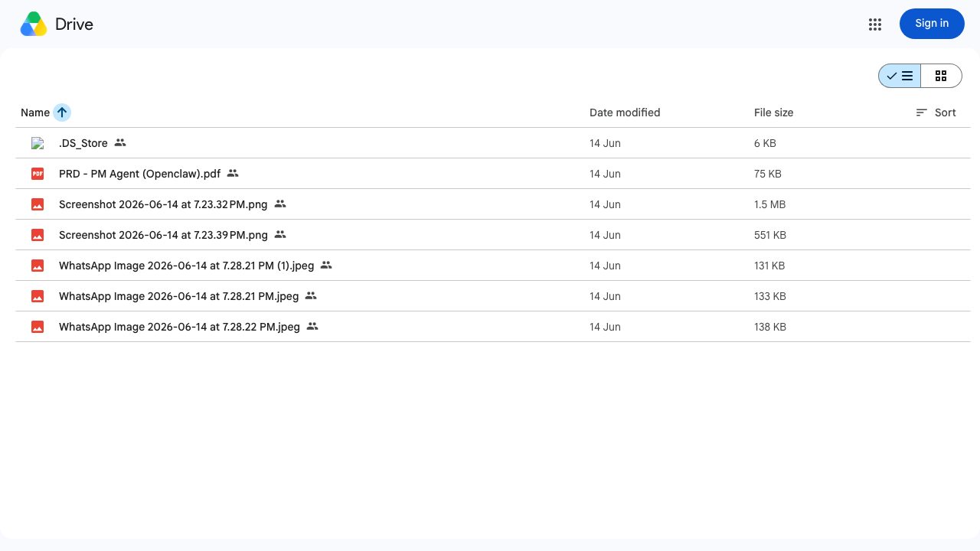Screen dimensions: 980x551
Task: Click the 14 Jun date in the PRD pdf row
Action: [605, 174]
